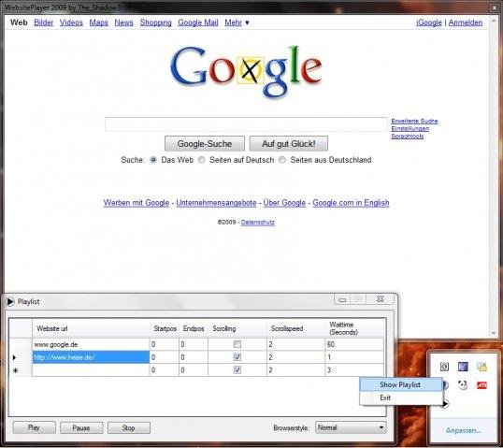Click the row header with the current-row arrow
The image size is (503, 448).
pyautogui.click(x=21, y=357)
